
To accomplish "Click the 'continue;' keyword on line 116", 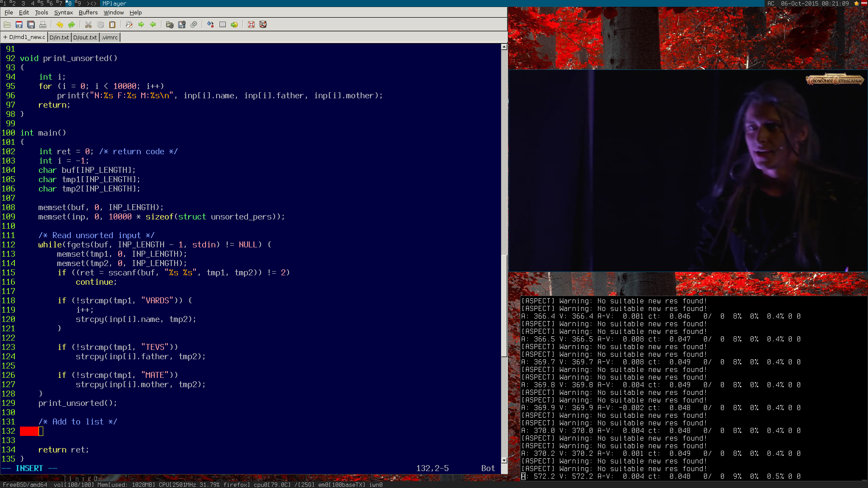I will 96,282.
